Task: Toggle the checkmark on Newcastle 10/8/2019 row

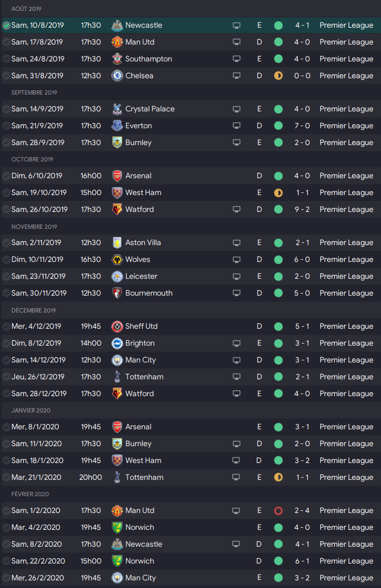Action: coord(7,26)
